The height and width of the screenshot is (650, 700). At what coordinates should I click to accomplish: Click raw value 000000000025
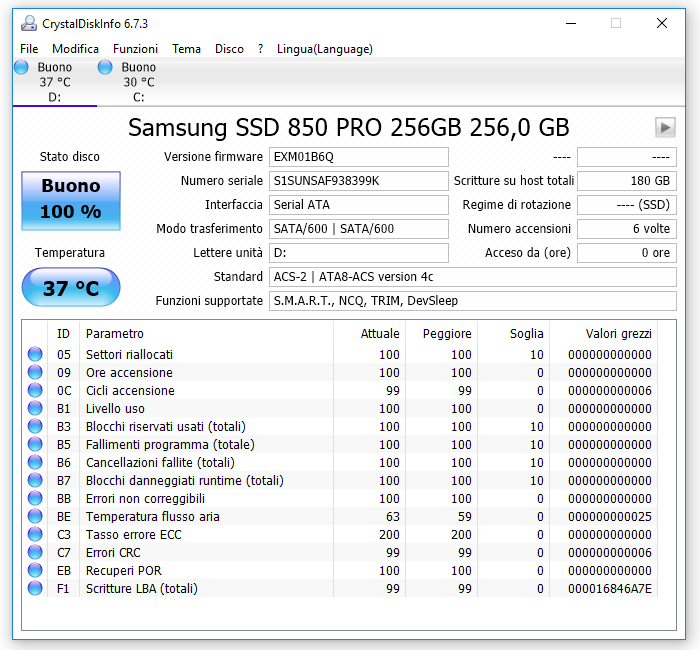click(x=609, y=517)
